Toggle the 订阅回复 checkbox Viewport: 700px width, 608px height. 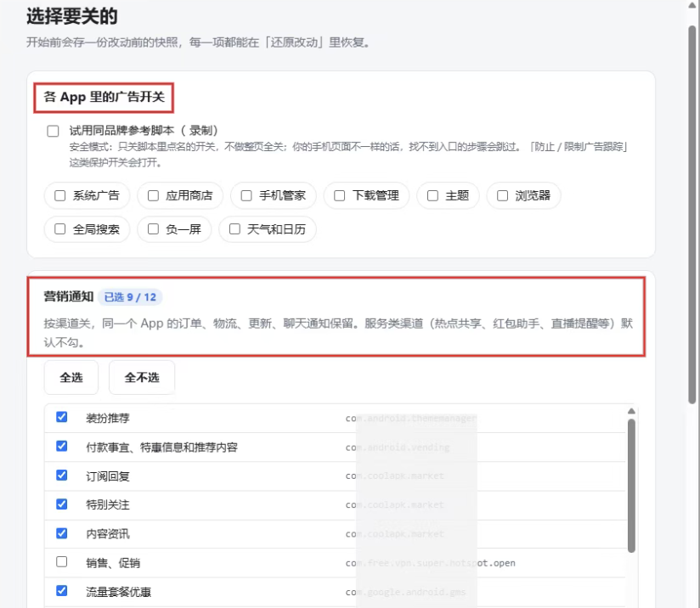(62, 475)
